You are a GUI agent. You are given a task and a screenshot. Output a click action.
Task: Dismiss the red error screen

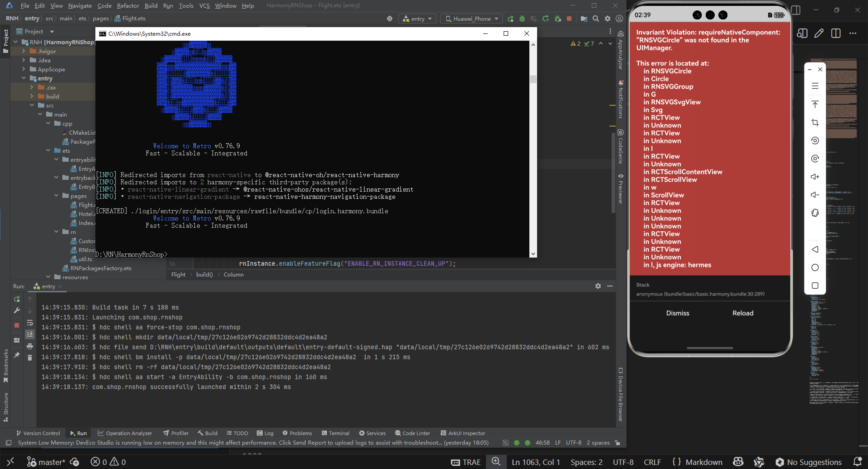pyautogui.click(x=678, y=313)
